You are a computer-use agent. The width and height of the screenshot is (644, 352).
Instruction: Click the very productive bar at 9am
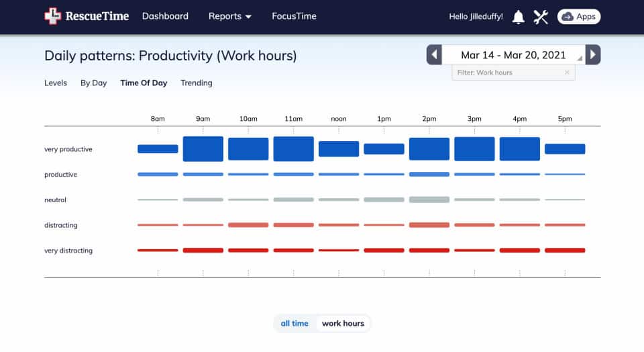(x=203, y=149)
